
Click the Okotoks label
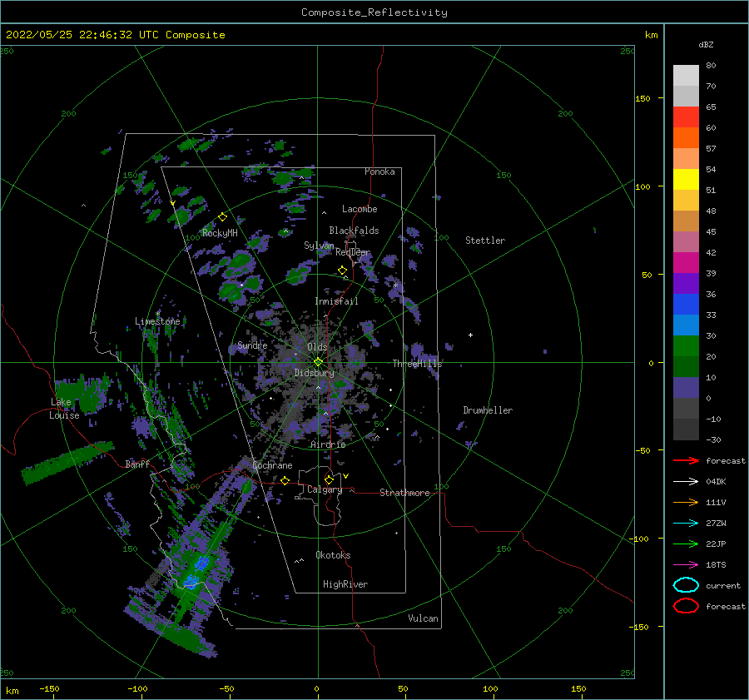coord(333,555)
